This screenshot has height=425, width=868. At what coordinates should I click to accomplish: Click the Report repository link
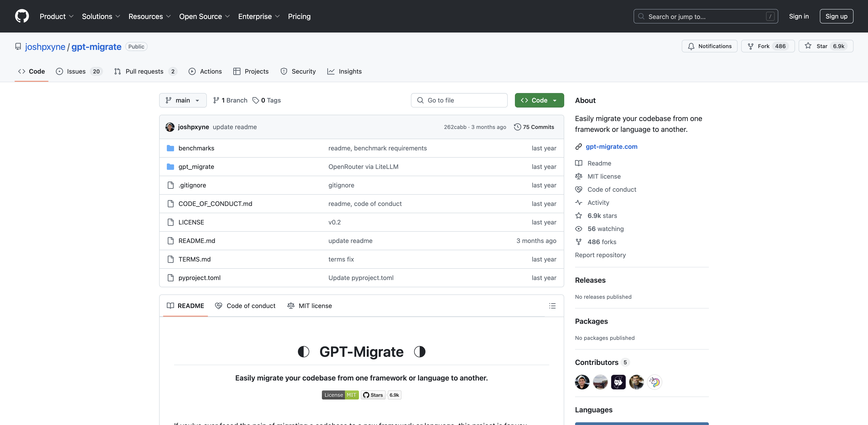(600, 255)
